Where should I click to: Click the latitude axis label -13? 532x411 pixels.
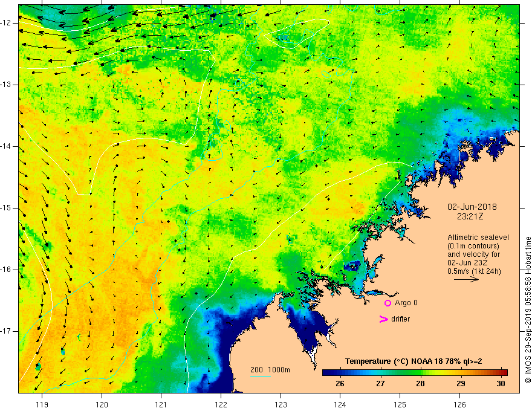point(7,85)
